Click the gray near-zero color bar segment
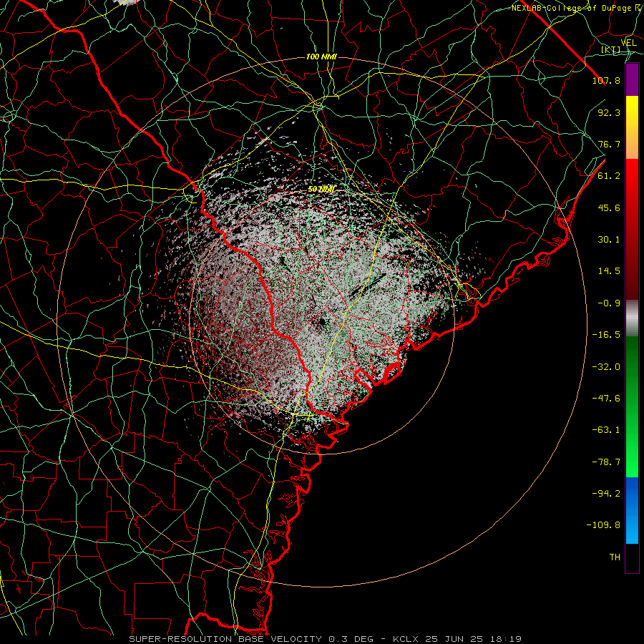The width and height of the screenshot is (644, 644). click(x=632, y=318)
